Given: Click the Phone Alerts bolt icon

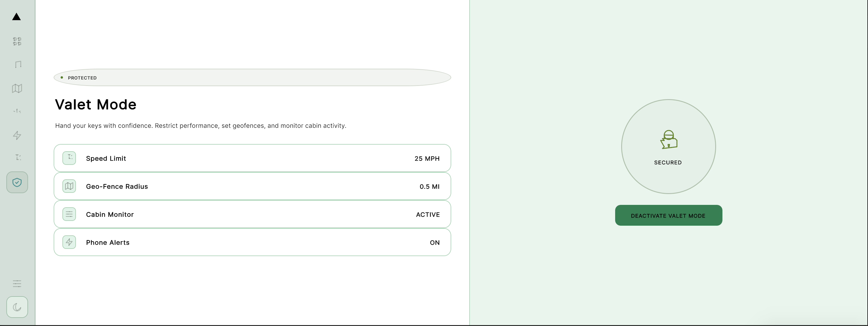Looking at the screenshot, I should (69, 242).
